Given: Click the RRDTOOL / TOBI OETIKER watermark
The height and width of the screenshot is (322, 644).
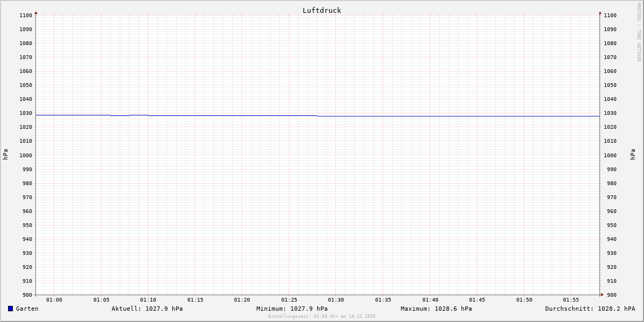Looking at the screenshot, I should coord(639,32).
